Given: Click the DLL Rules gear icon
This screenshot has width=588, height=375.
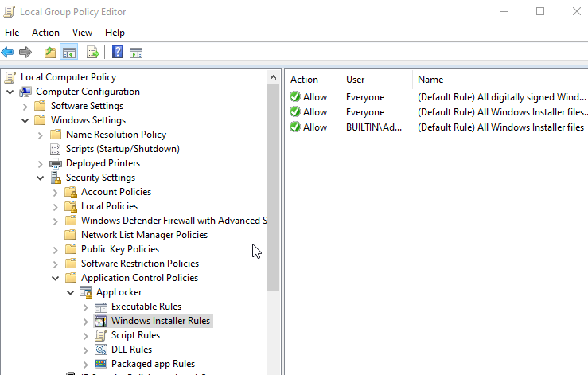Looking at the screenshot, I should coord(101,350).
